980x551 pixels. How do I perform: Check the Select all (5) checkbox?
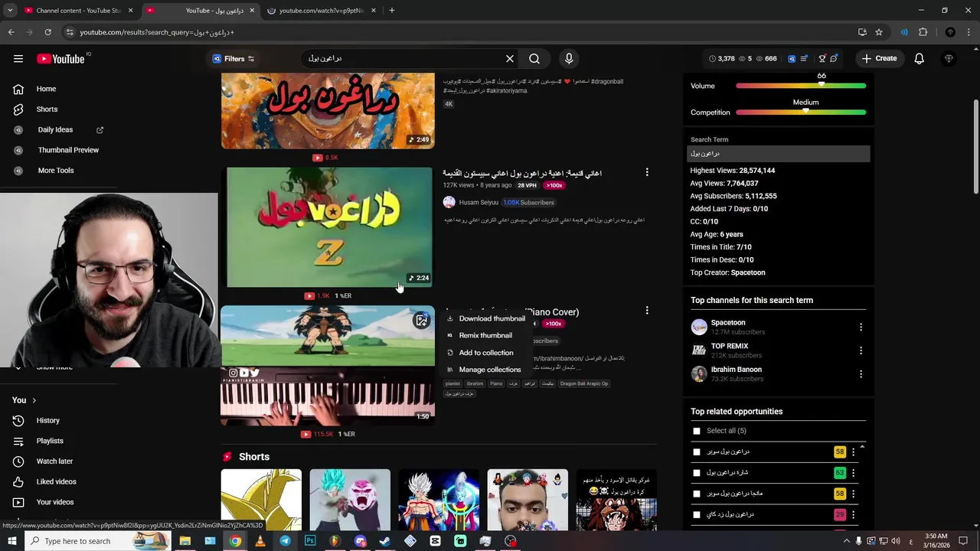click(x=697, y=431)
